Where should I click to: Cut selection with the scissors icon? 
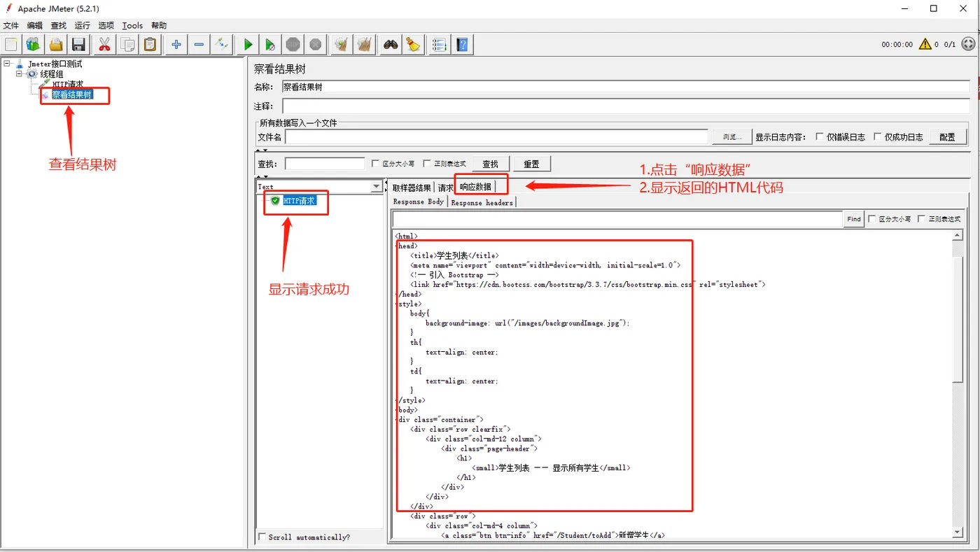pyautogui.click(x=104, y=45)
